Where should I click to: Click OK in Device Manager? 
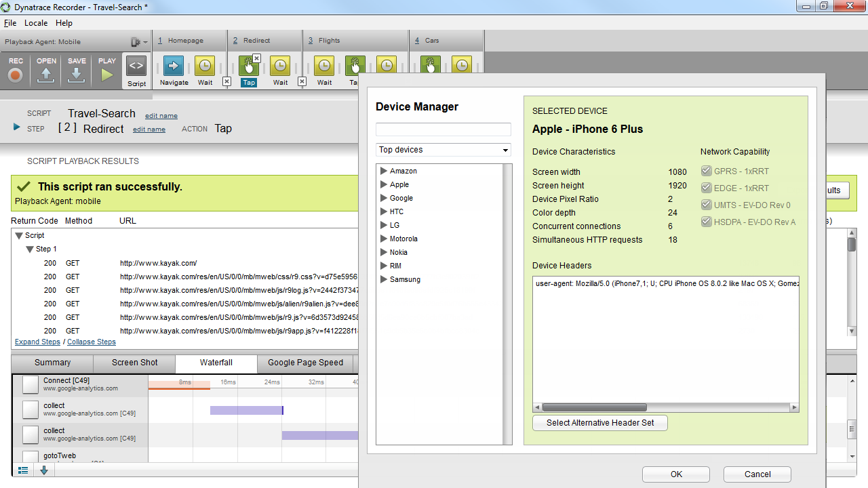[x=676, y=474]
